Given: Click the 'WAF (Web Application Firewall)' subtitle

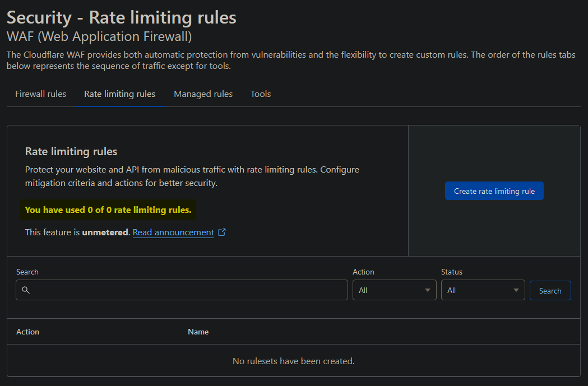Looking at the screenshot, I should point(99,37).
